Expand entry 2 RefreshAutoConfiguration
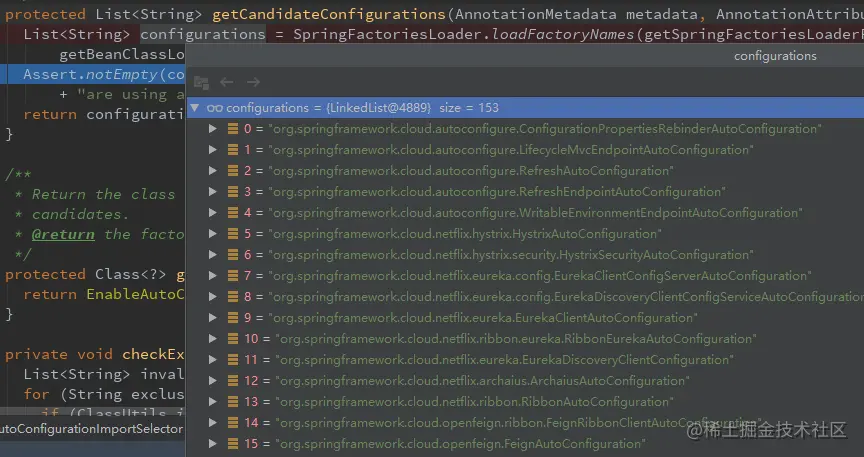The width and height of the screenshot is (864, 457). [212, 171]
